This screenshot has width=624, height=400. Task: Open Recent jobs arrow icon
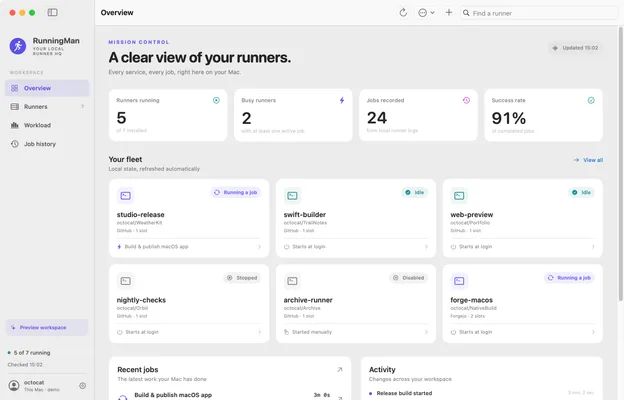pos(339,370)
